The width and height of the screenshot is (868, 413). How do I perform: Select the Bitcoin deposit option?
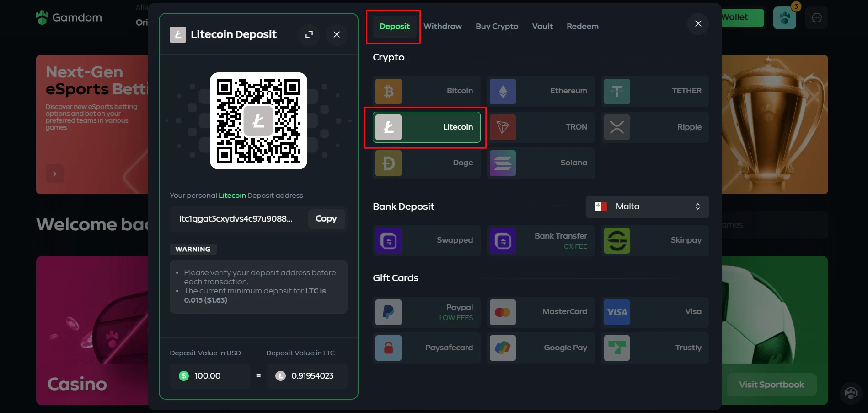[426, 91]
